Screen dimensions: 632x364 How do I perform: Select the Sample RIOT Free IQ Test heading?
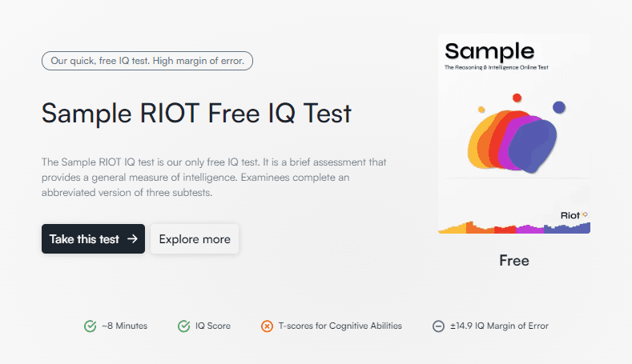pos(196,113)
